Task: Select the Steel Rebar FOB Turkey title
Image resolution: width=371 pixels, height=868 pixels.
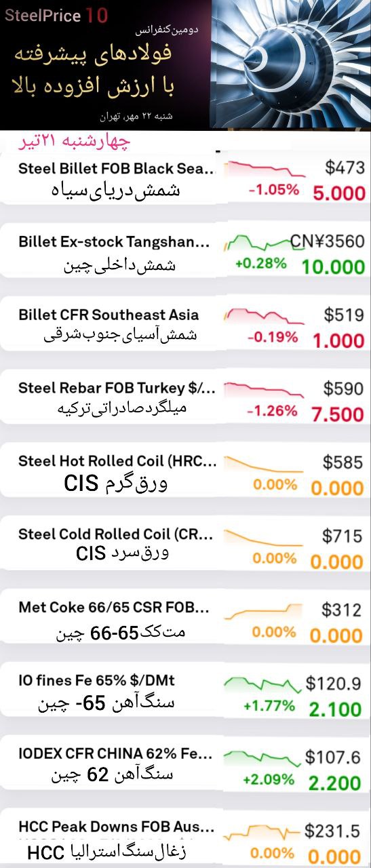Action: point(117,389)
